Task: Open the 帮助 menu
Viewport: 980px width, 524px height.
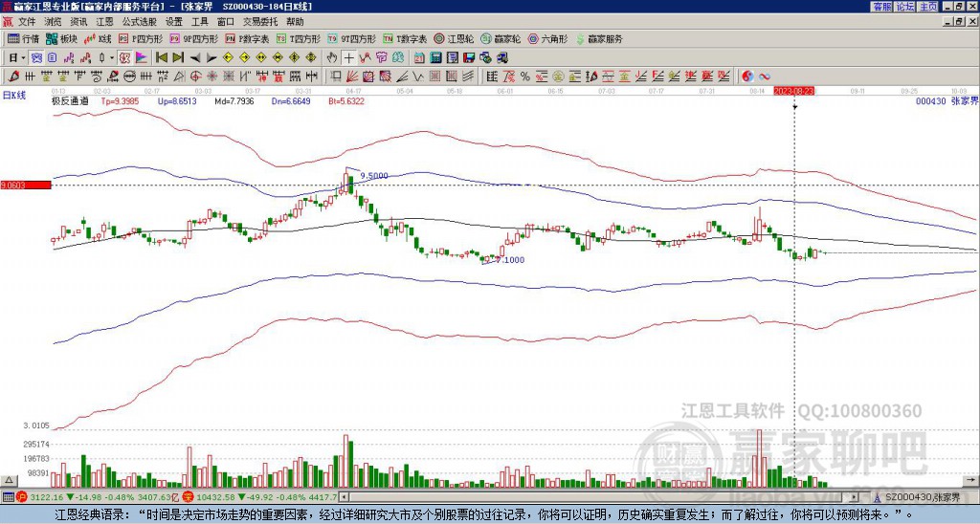Action: [295, 22]
